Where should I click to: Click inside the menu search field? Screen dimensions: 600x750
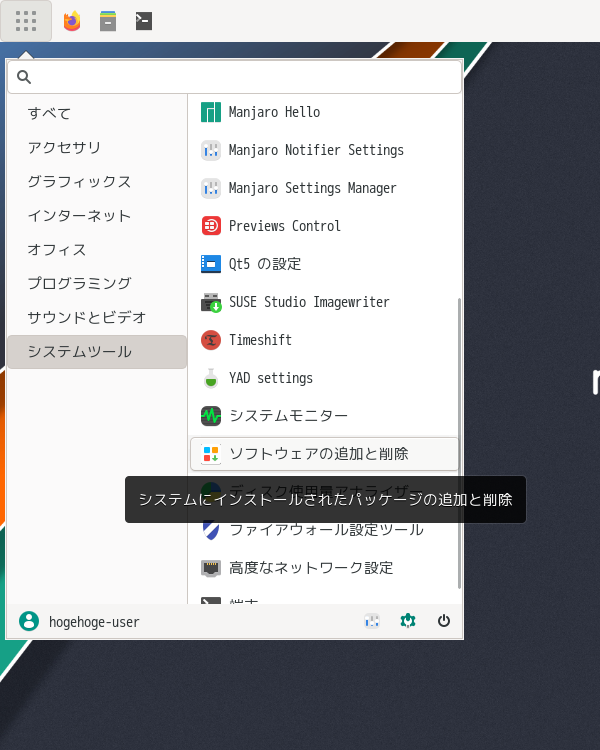pos(234,77)
